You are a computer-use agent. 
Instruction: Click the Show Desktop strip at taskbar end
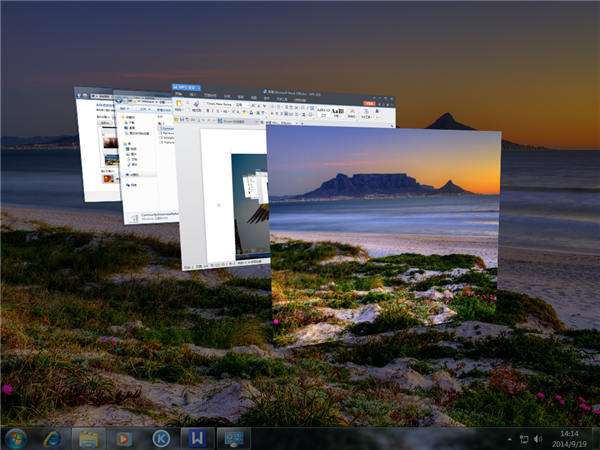tap(596, 438)
